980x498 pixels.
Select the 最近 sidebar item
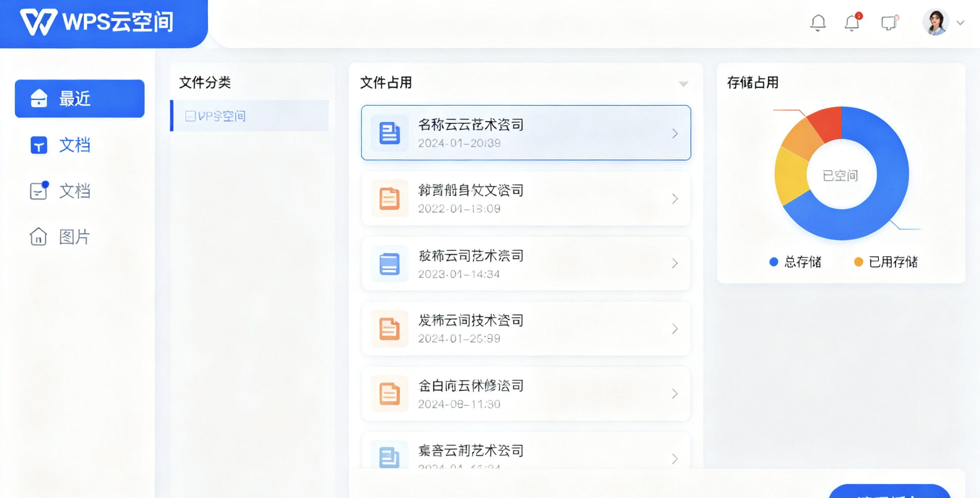pyautogui.click(x=79, y=98)
